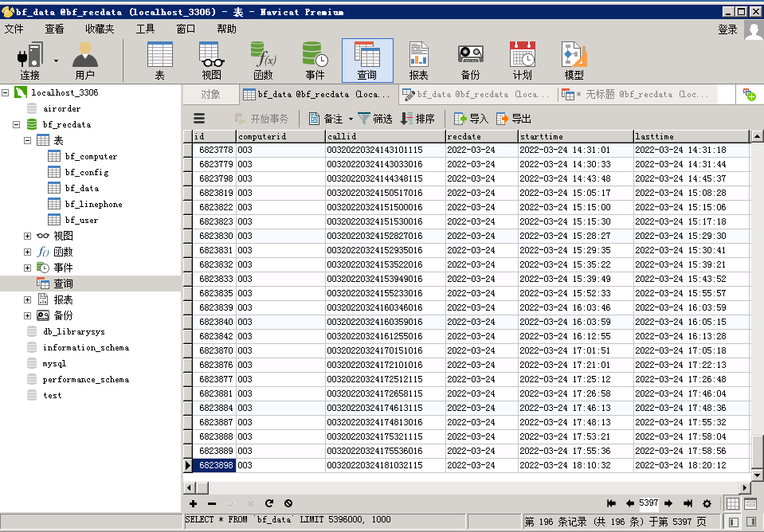The height and width of the screenshot is (532, 764).
Task: Add a new record with plus button
Action: 193,504
